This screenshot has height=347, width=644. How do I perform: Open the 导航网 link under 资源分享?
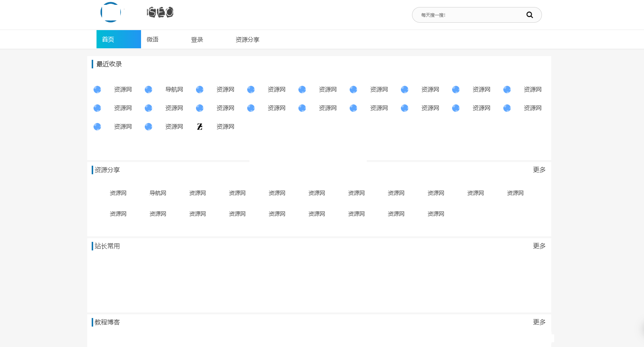coord(157,193)
